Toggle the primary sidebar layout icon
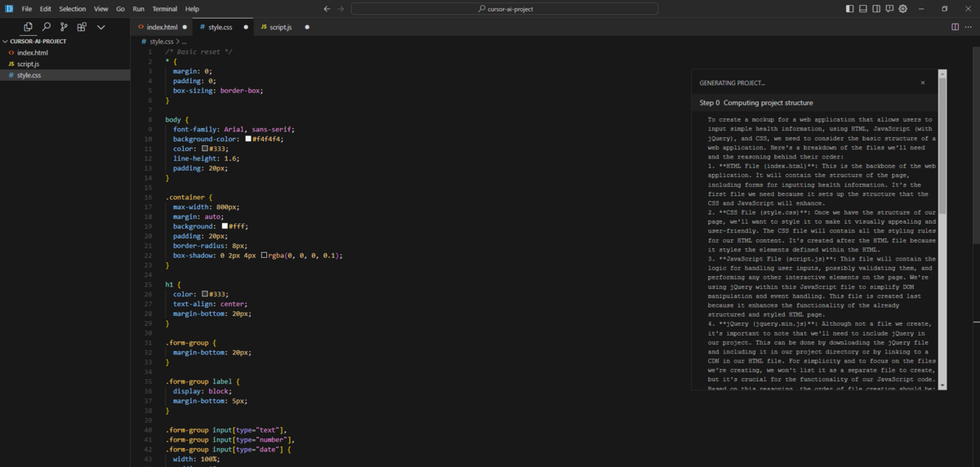The image size is (980, 467). click(850, 8)
